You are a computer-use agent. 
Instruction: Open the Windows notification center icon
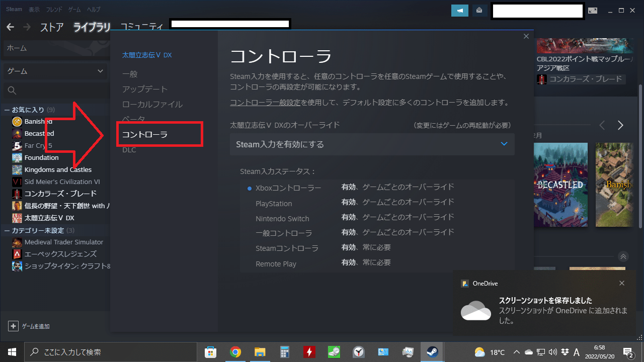click(628, 352)
